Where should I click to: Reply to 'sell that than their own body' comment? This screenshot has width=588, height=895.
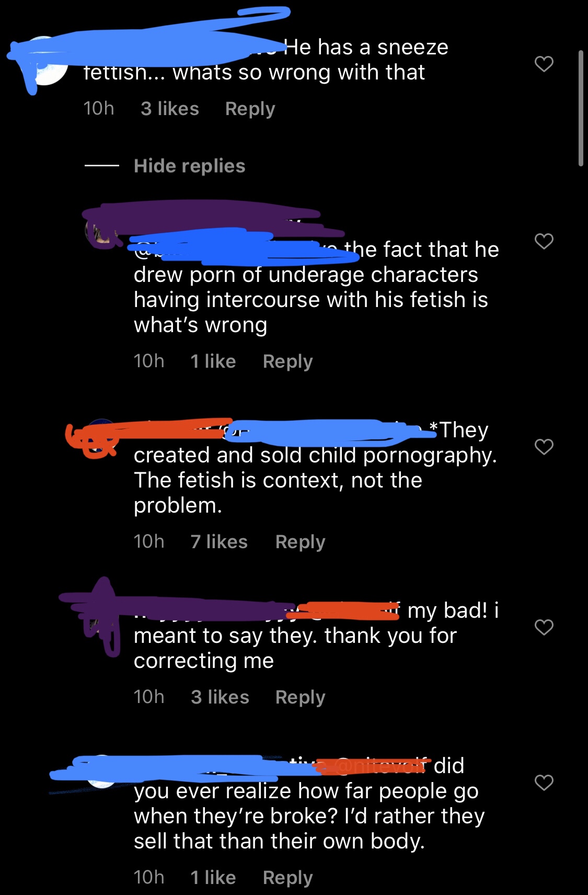(287, 878)
